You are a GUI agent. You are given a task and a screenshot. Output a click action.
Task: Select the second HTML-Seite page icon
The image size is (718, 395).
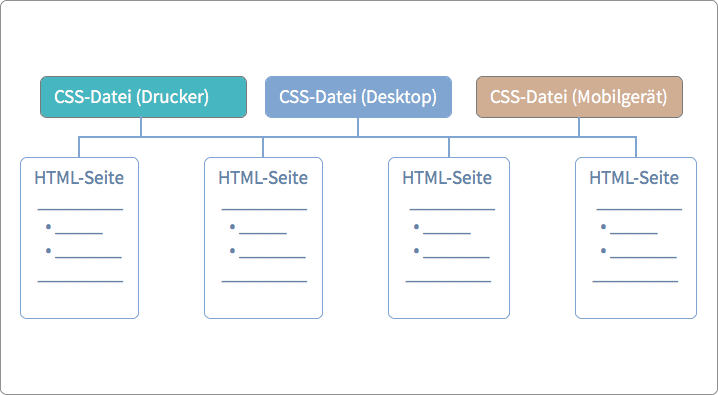click(x=263, y=238)
